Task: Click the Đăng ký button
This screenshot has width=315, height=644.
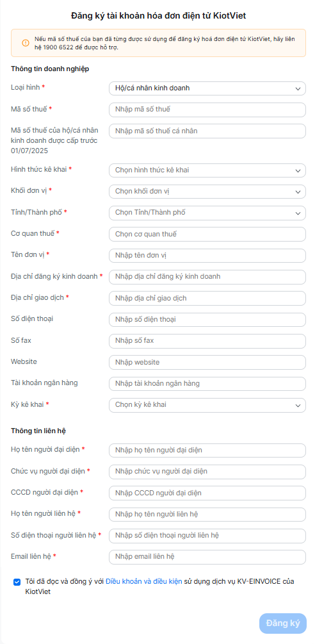Action: pos(283,623)
